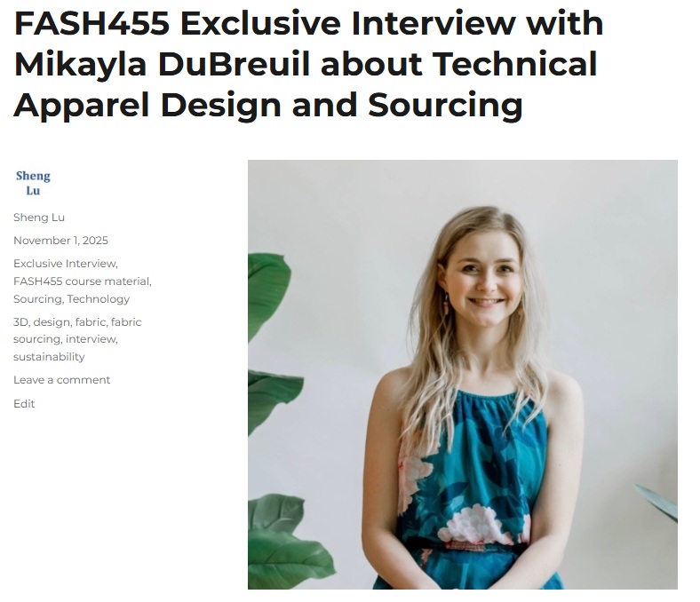This screenshot has height=602, width=700.
Task: Click the Edit post link
Action: [24, 404]
